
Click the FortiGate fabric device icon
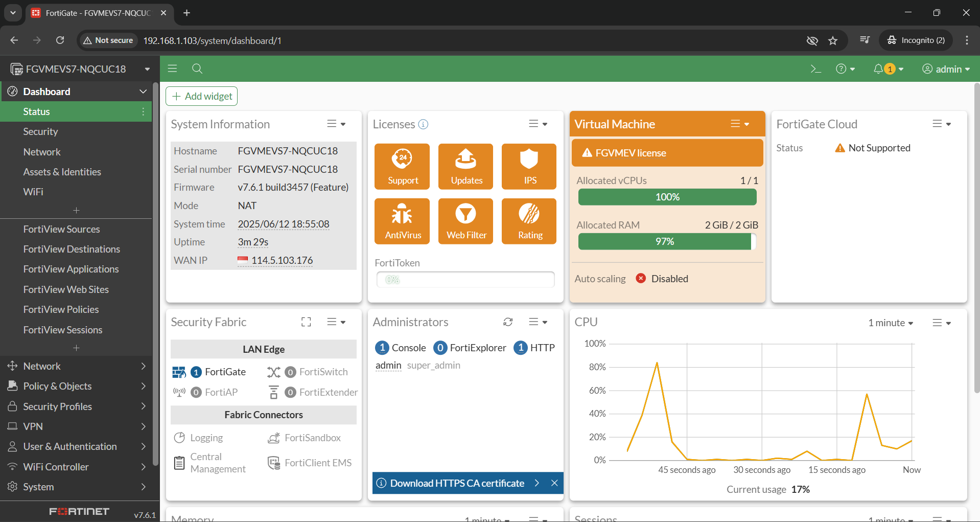[179, 372]
